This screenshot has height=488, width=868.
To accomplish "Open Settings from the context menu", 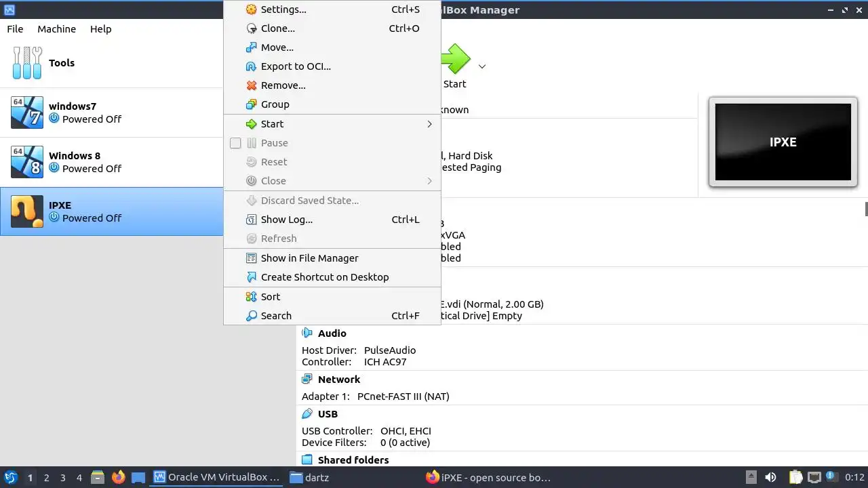I will coord(332,9).
